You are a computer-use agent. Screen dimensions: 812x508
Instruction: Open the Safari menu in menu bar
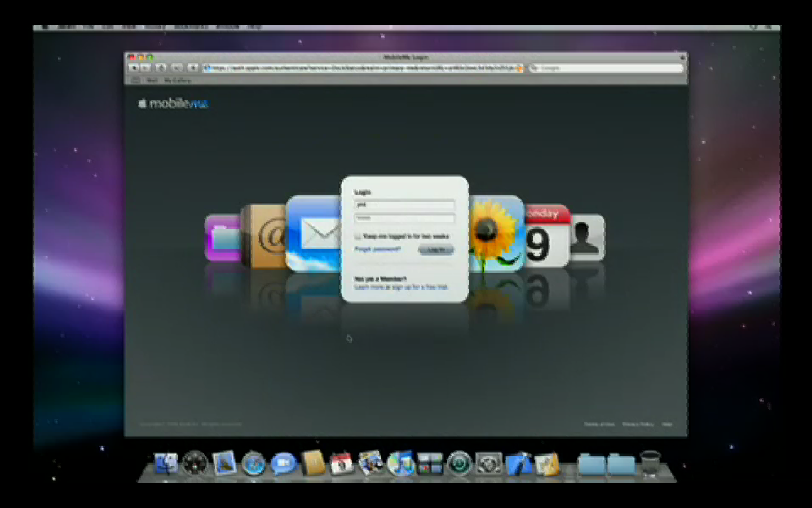(x=67, y=27)
